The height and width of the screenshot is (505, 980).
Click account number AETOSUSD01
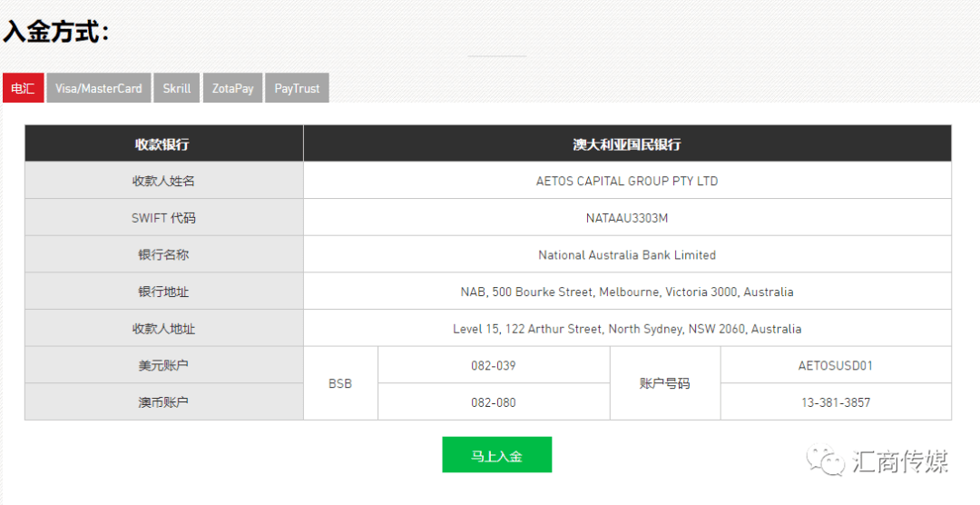tap(836, 365)
